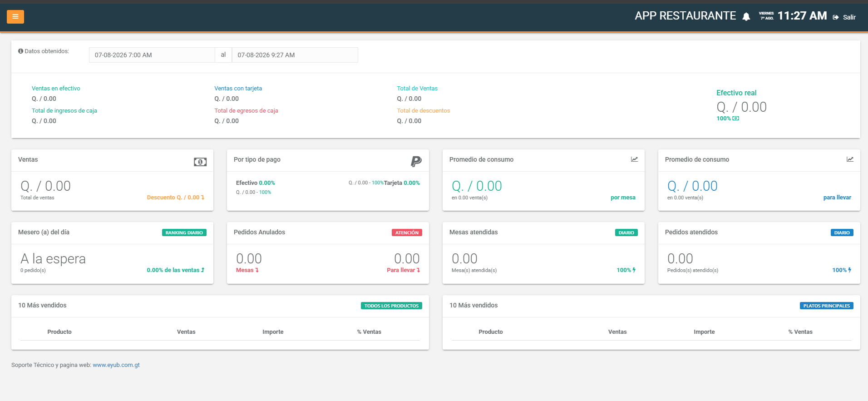Click the info icon near Datos obtenidos
This screenshot has height=401, width=868.
20,51
